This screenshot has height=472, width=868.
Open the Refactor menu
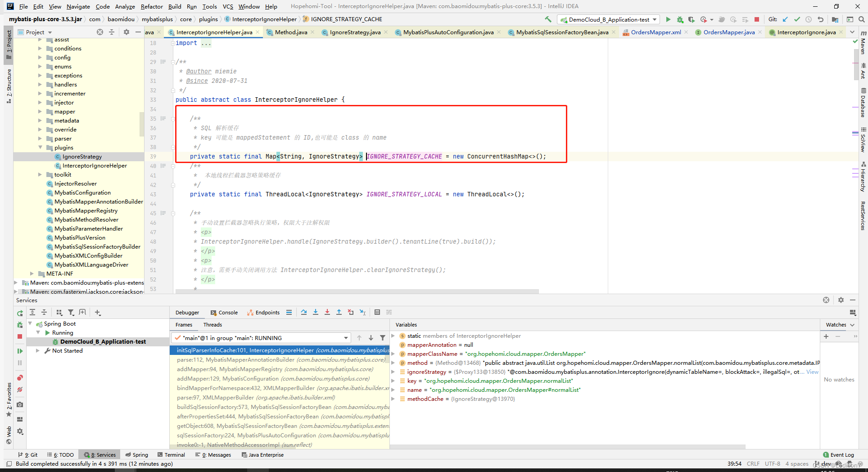(x=152, y=6)
